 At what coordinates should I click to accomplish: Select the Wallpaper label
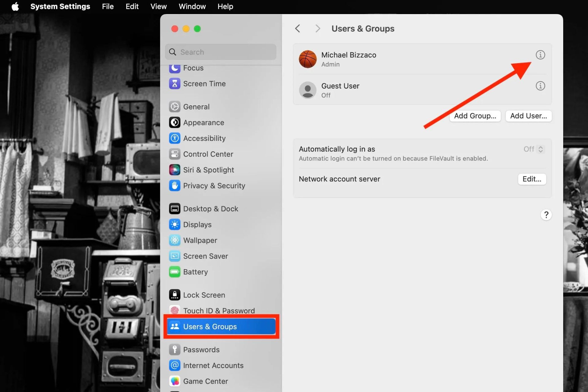[200, 240]
